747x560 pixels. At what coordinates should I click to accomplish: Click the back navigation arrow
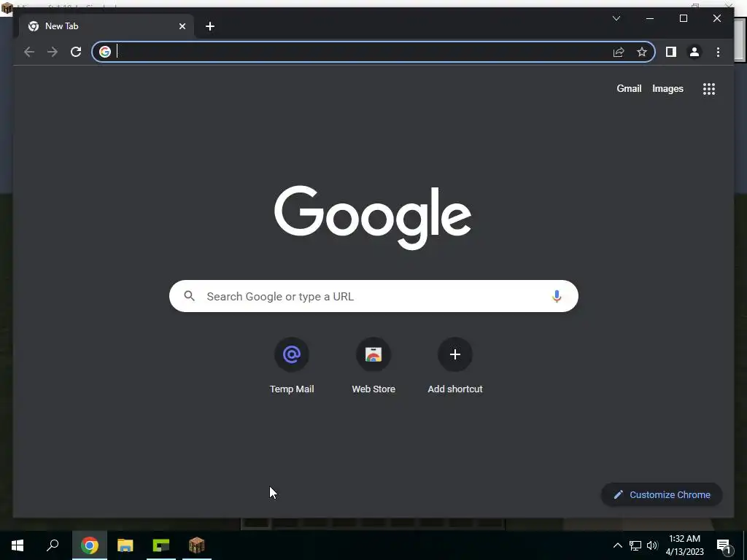(29, 52)
